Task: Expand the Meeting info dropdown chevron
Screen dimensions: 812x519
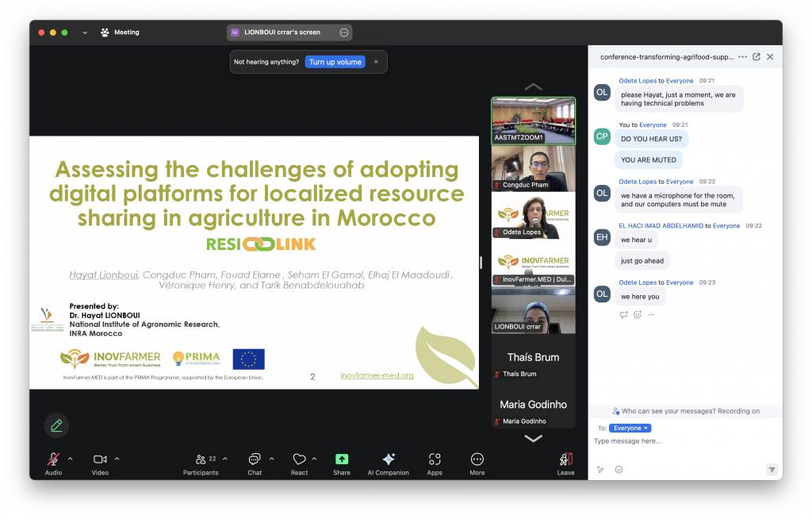Action: (85, 33)
